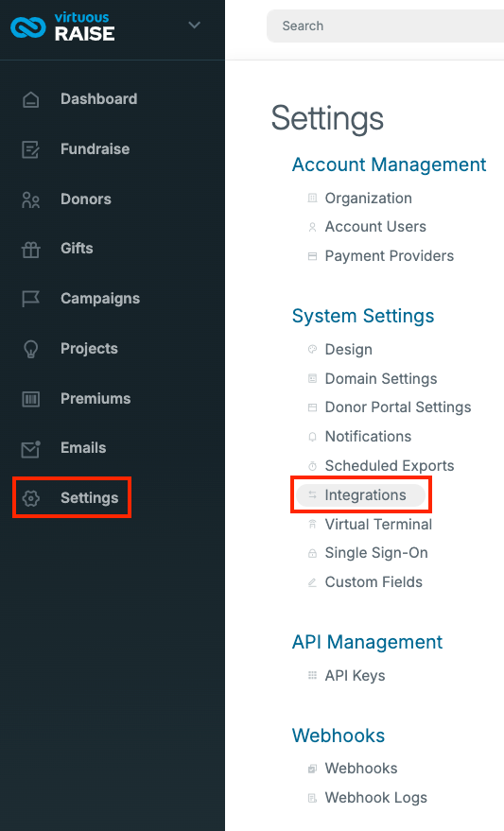Click the Virtuous Raise logo
Viewport: 504px width, 831px height.
coord(62,27)
